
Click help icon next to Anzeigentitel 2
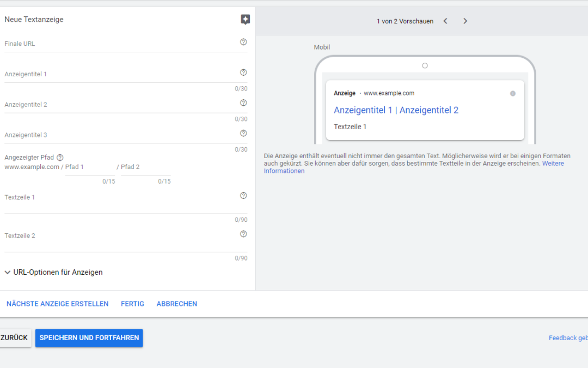pyautogui.click(x=243, y=103)
